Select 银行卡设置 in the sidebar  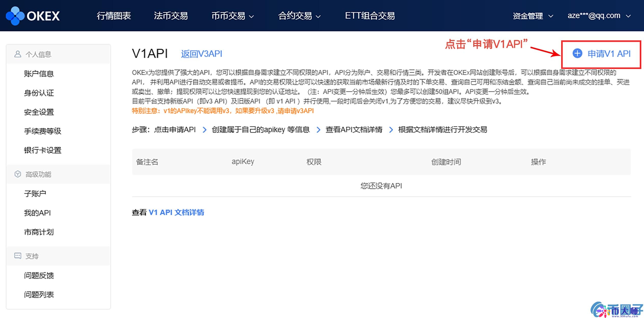pos(43,150)
